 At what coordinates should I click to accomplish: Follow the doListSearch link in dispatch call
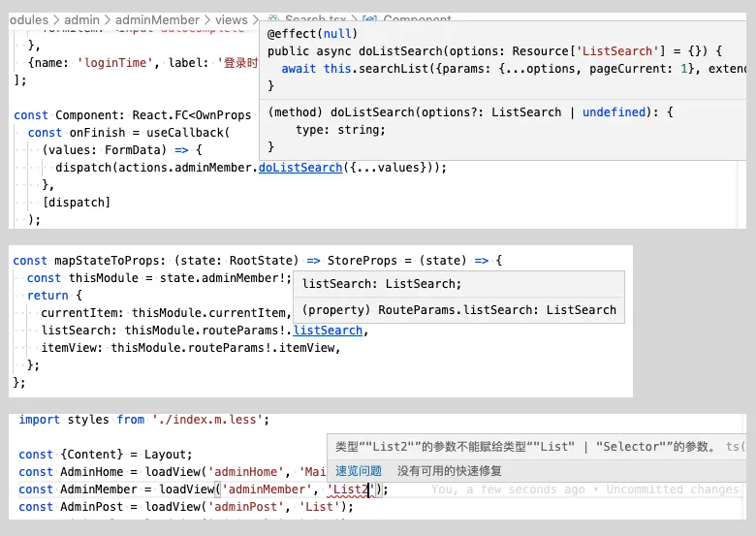click(300, 168)
